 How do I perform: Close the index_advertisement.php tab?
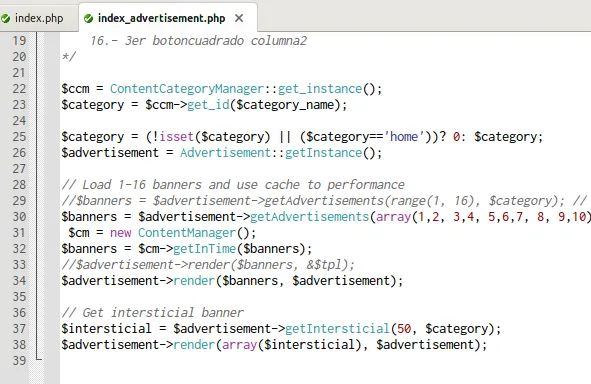[239, 18]
